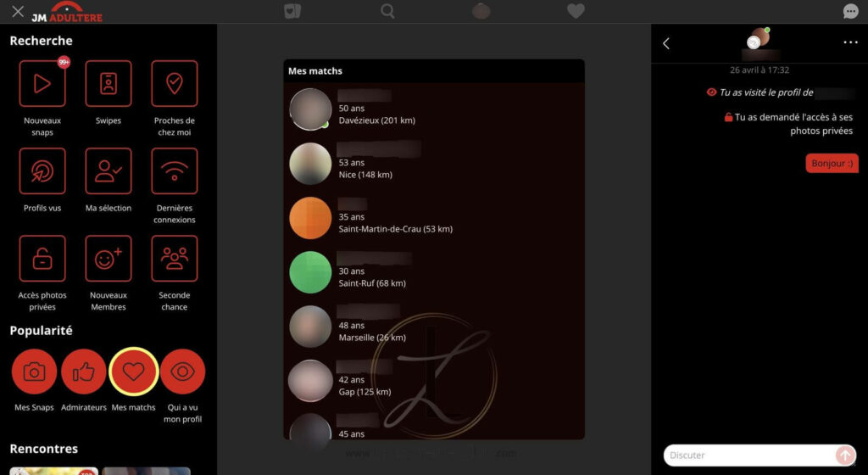Image resolution: width=868 pixels, height=475 pixels.
Task: Open Dernières connexions wifi icon
Action: coord(175,171)
